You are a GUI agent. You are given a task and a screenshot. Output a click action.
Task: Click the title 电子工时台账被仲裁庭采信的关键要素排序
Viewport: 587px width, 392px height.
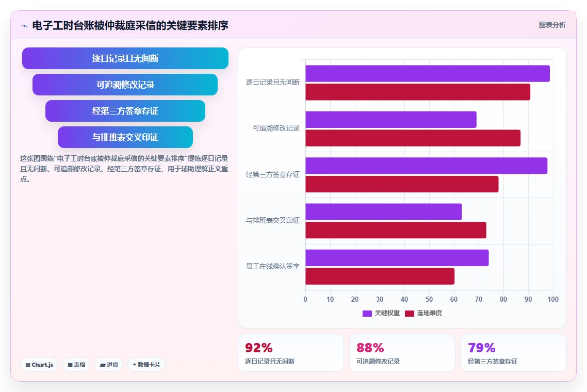pos(131,25)
